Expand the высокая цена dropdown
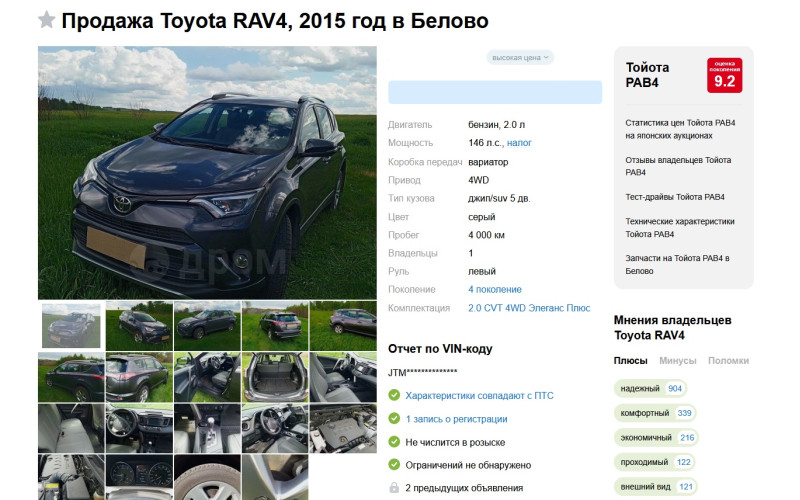Viewport: 800px width, 500px height. pyautogui.click(x=520, y=58)
